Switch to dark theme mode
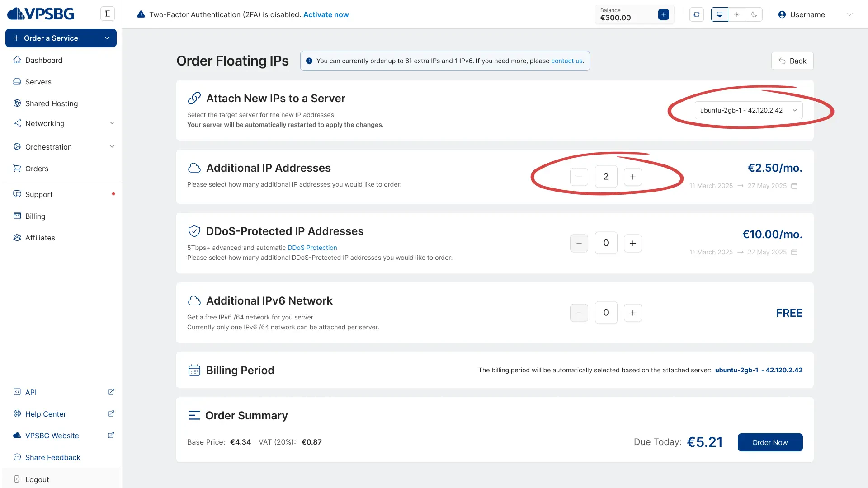The height and width of the screenshot is (488, 868). (754, 14)
